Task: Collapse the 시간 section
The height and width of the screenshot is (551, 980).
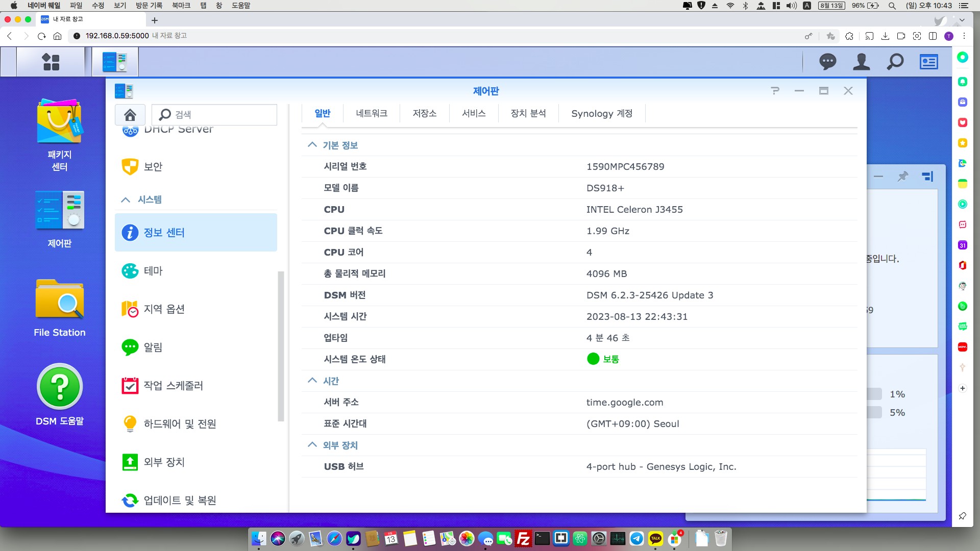Action: (x=312, y=381)
